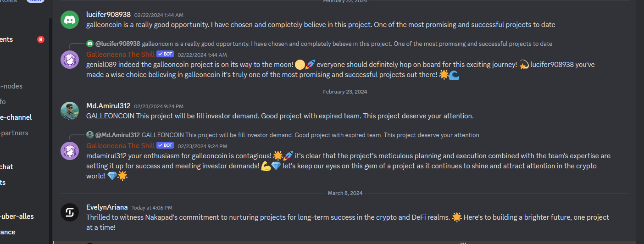Viewport: 644px width, 244px height.
Task: Open the -nodes channel in the sidebar
Action: click(x=11, y=86)
